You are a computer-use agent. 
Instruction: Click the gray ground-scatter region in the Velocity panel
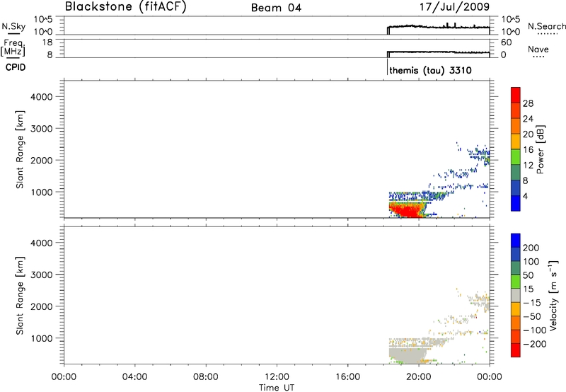point(408,354)
